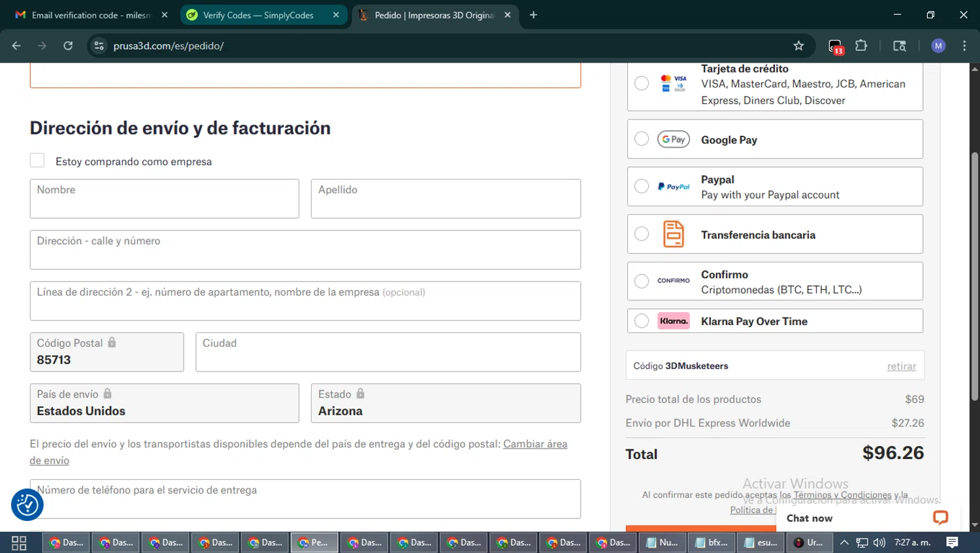
Task: Click 'retirar' to remove the 3DMusketeers code
Action: 902,366
